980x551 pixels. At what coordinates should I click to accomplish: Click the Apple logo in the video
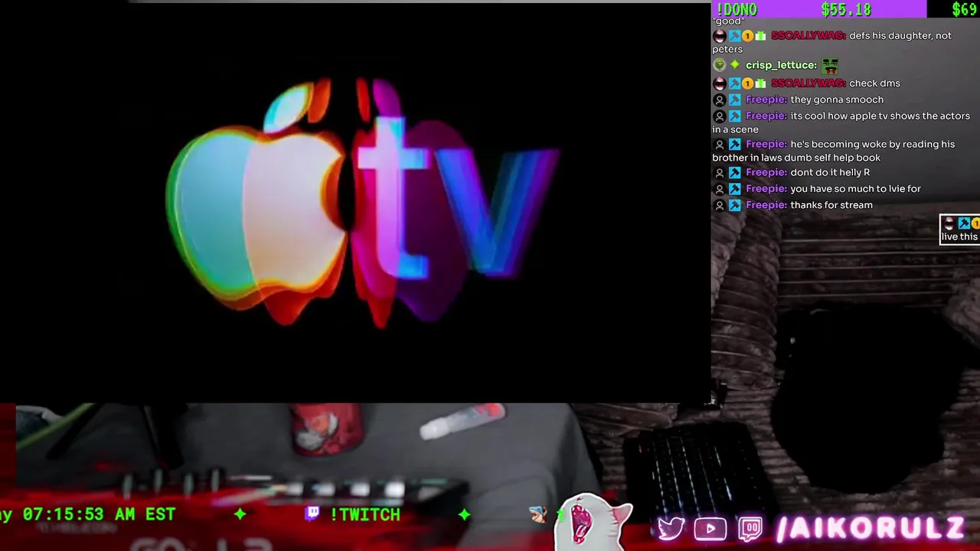[x=256, y=203]
